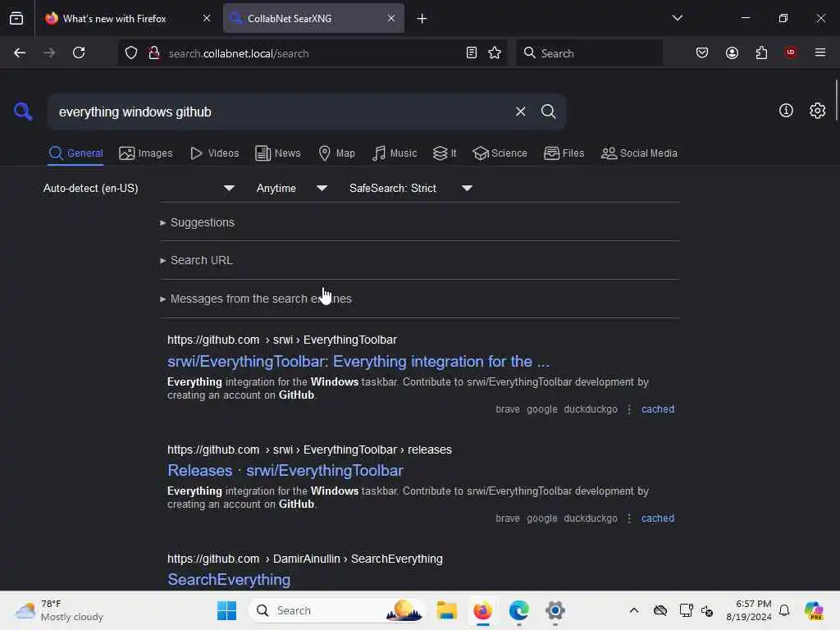Open the It category tab
This screenshot has width=840, height=630.
click(x=445, y=153)
